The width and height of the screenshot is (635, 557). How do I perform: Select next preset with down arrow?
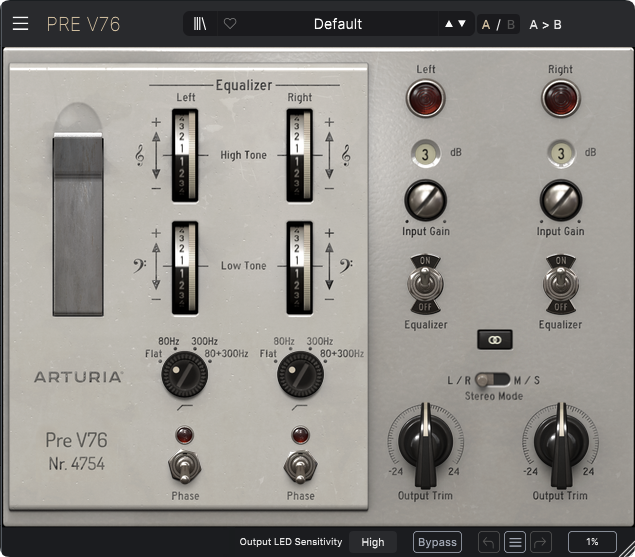[462, 24]
